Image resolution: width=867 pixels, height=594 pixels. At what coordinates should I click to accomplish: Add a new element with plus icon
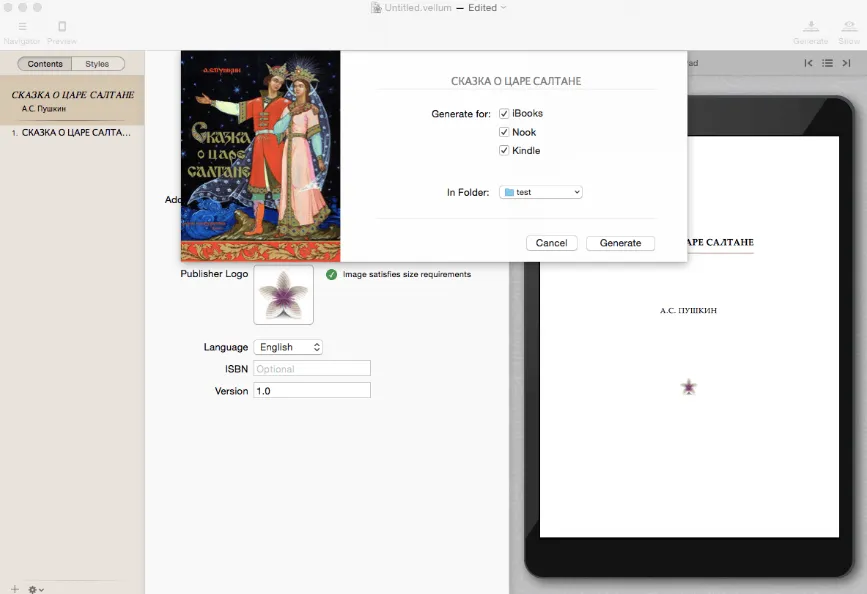(14, 589)
